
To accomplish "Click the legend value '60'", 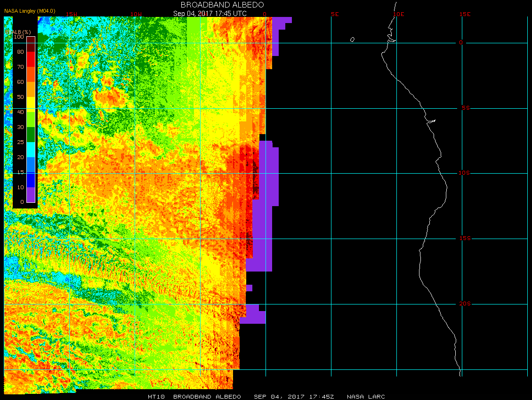I will point(21,82).
